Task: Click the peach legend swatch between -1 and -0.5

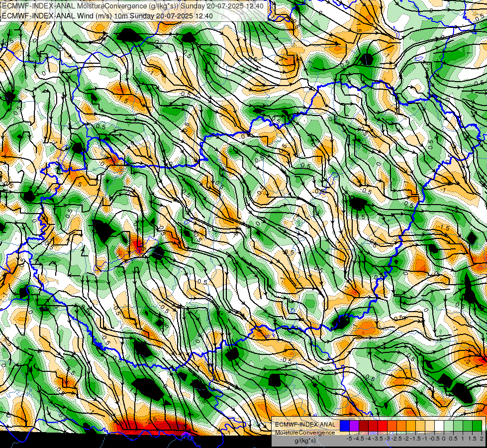Action: [430, 426]
